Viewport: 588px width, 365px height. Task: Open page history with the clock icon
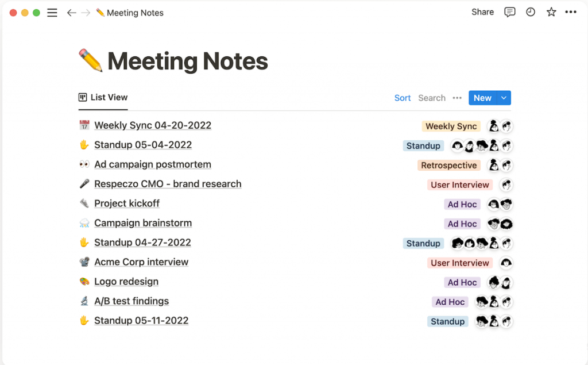pos(530,12)
